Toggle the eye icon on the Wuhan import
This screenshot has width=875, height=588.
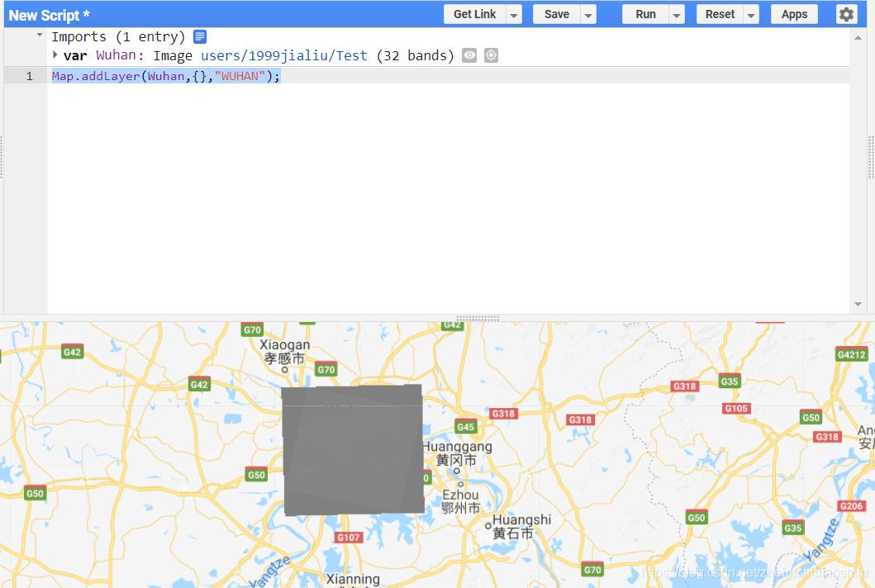click(471, 55)
